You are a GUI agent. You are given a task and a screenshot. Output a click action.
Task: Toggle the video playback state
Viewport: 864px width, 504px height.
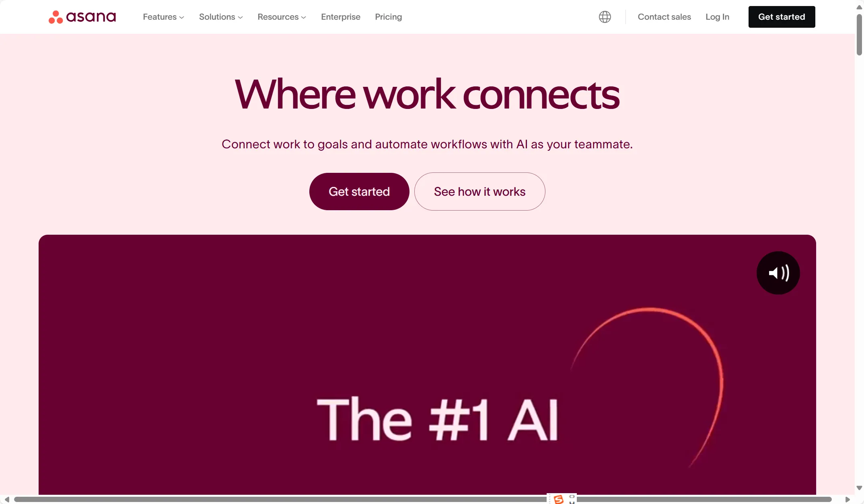tap(426, 365)
